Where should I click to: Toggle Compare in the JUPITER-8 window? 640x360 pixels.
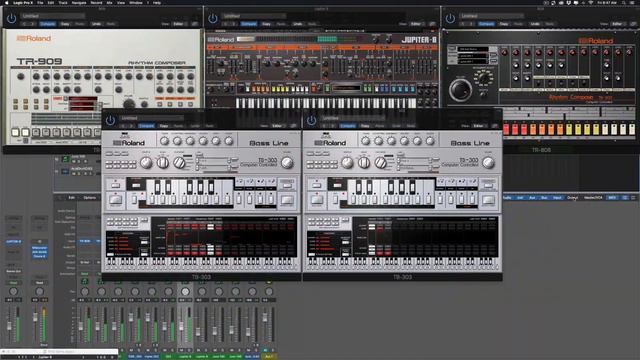pos(249,24)
